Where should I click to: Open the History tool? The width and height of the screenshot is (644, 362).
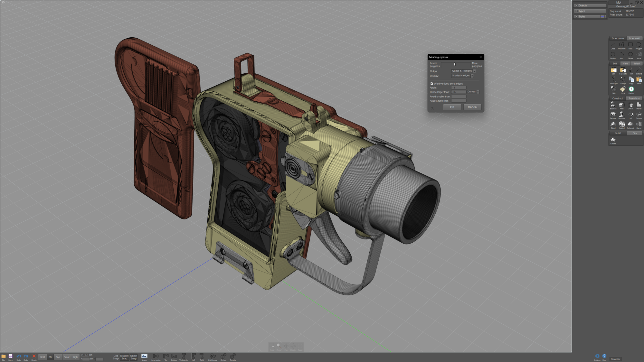[631, 89]
